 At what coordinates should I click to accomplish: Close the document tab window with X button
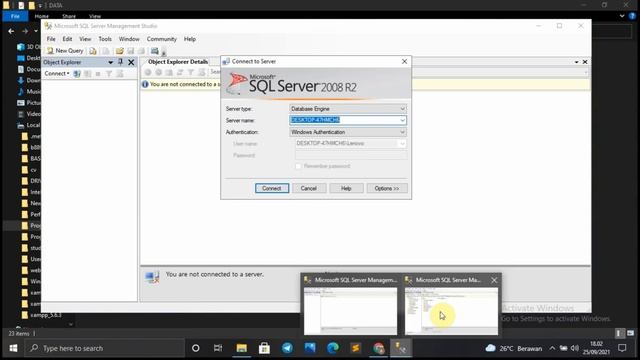(x=585, y=62)
